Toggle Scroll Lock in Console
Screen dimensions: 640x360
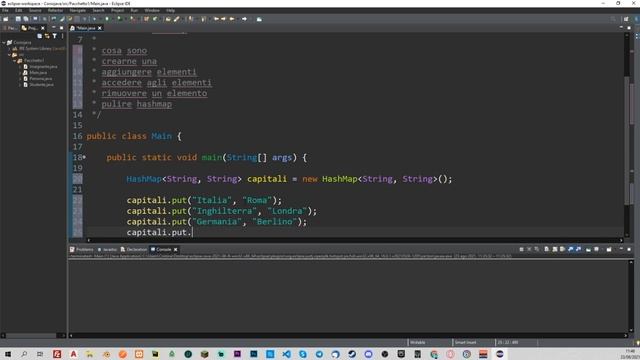(554, 249)
